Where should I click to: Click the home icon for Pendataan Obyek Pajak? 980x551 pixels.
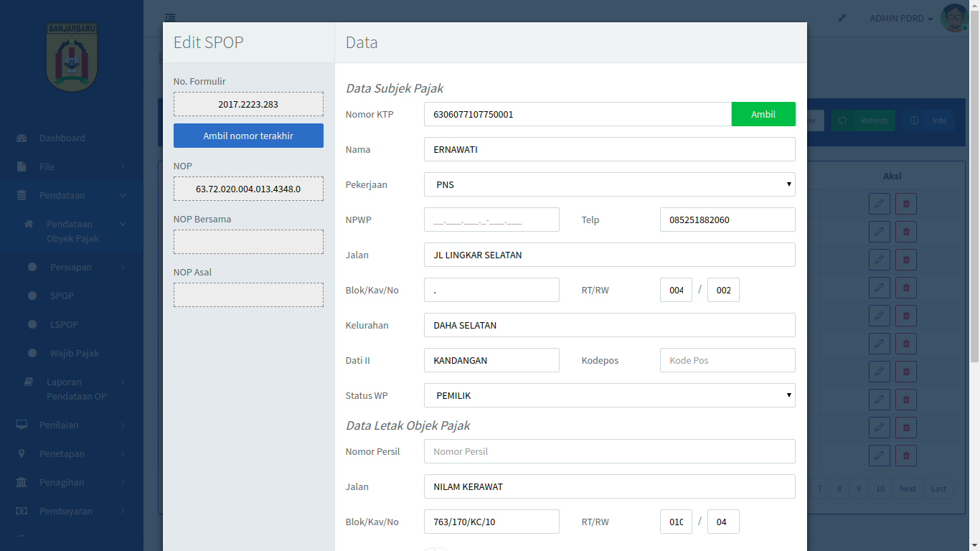click(x=29, y=224)
